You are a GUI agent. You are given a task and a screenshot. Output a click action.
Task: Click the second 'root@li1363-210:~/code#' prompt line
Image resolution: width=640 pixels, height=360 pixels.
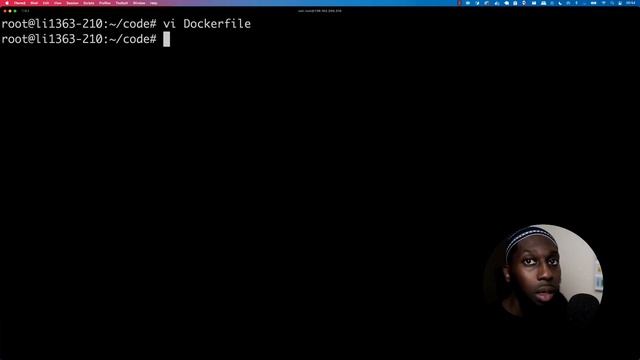(79, 39)
